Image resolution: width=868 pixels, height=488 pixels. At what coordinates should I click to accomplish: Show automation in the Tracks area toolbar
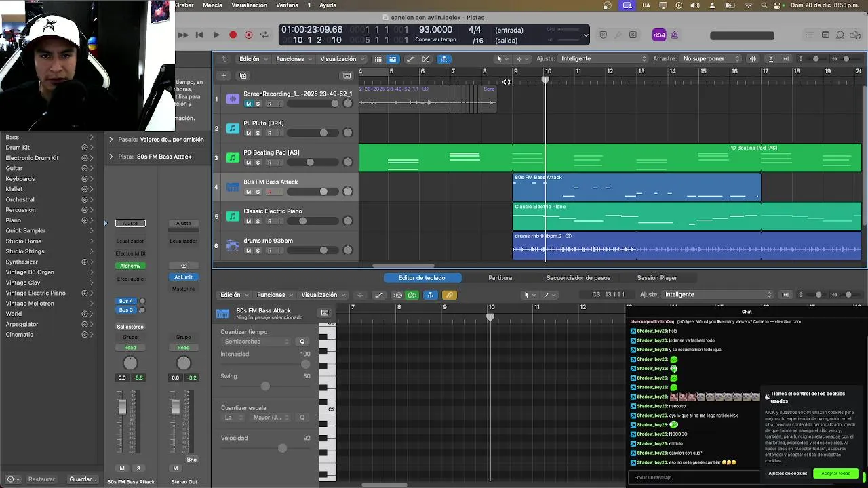tap(411, 59)
